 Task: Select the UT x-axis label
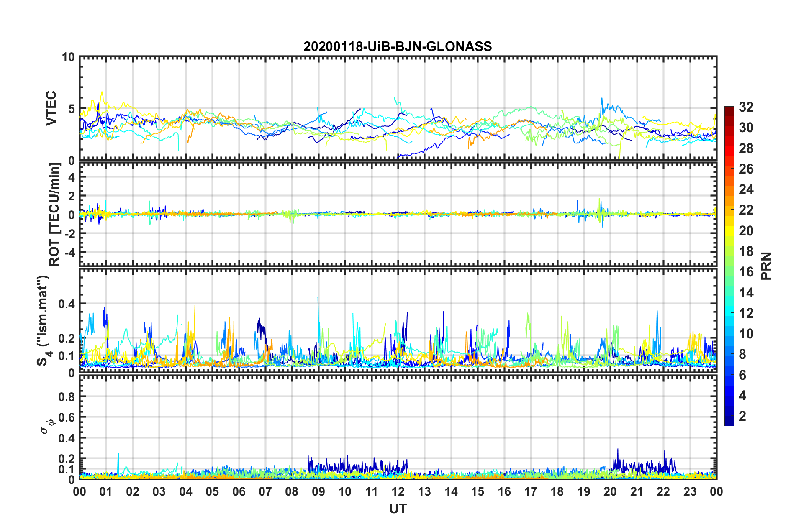(x=398, y=509)
